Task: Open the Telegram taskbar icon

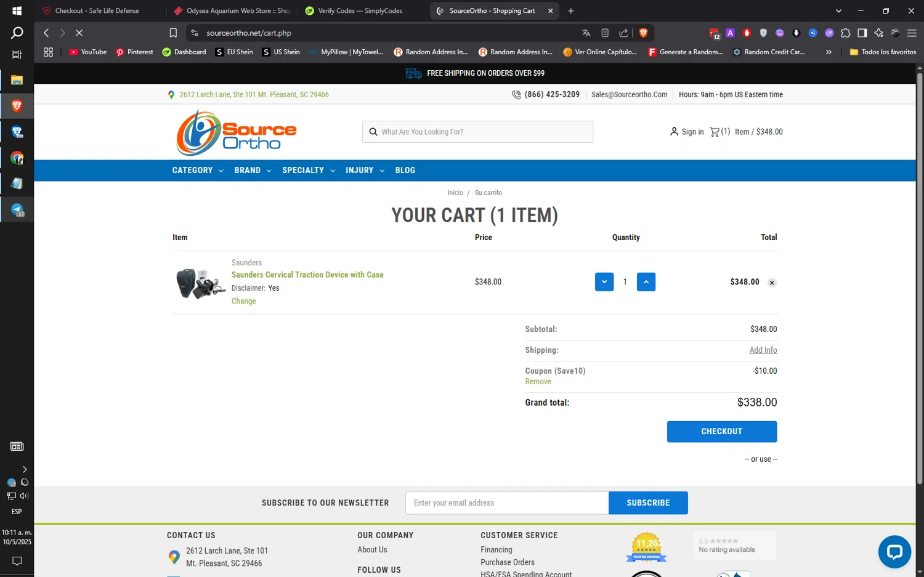Action: (17, 210)
